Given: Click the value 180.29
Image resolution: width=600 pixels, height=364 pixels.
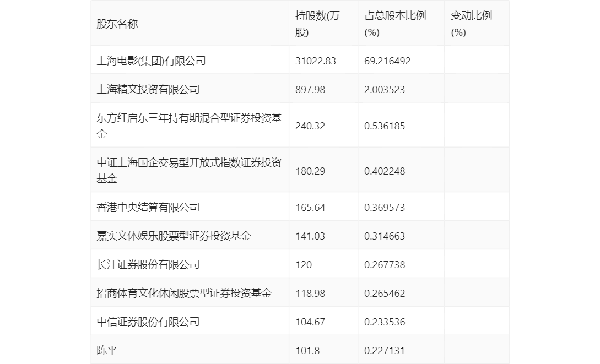Looking at the screenshot, I should click(310, 171).
